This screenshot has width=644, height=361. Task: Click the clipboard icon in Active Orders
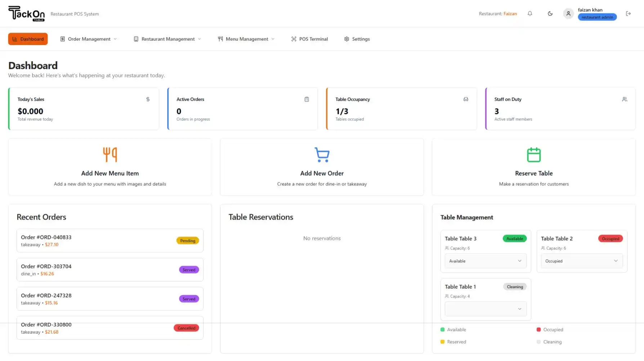tap(307, 99)
